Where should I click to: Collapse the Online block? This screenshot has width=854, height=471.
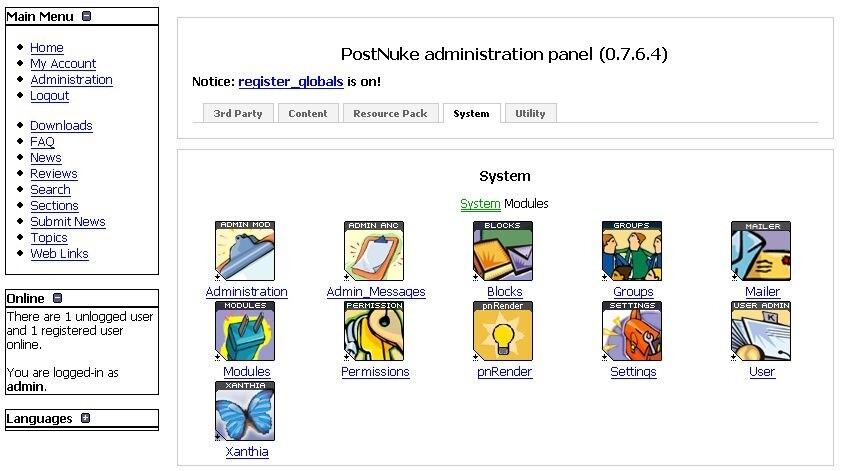point(57,298)
